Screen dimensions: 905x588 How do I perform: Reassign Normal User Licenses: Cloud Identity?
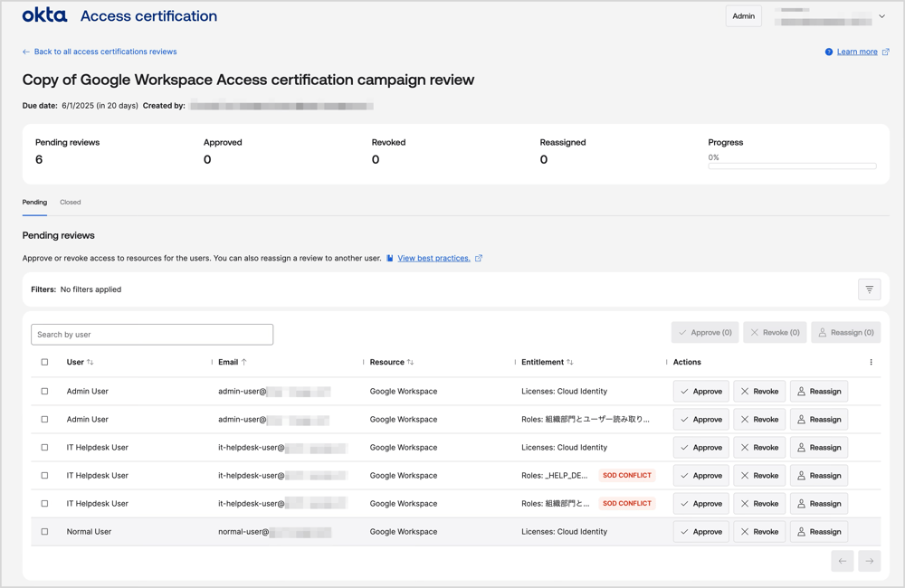pos(818,531)
